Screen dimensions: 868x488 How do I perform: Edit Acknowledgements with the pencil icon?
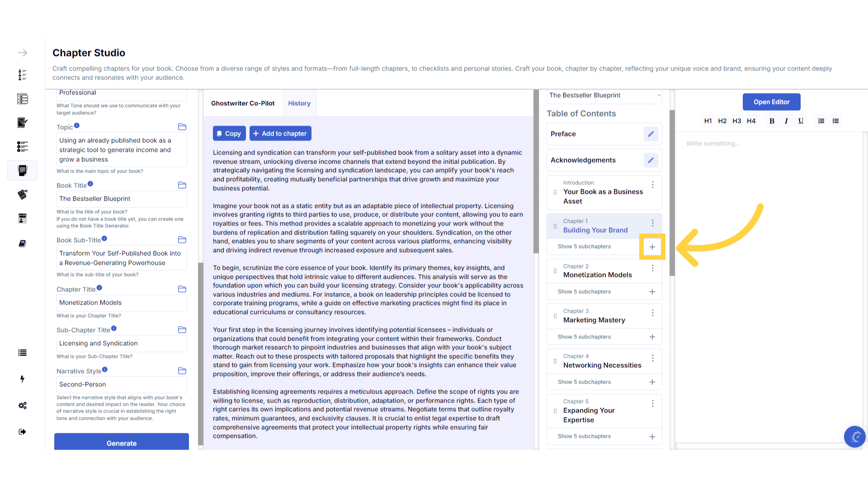point(651,160)
